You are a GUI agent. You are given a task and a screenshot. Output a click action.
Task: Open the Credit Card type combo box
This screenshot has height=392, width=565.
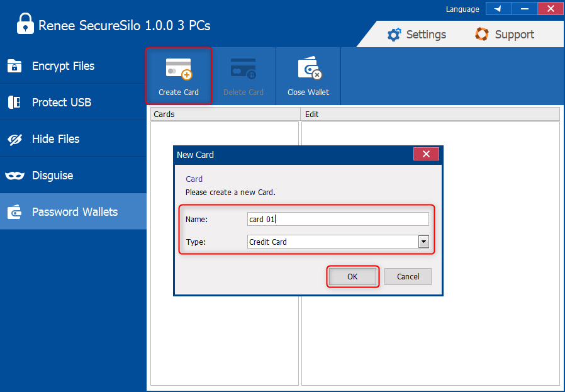332,242
